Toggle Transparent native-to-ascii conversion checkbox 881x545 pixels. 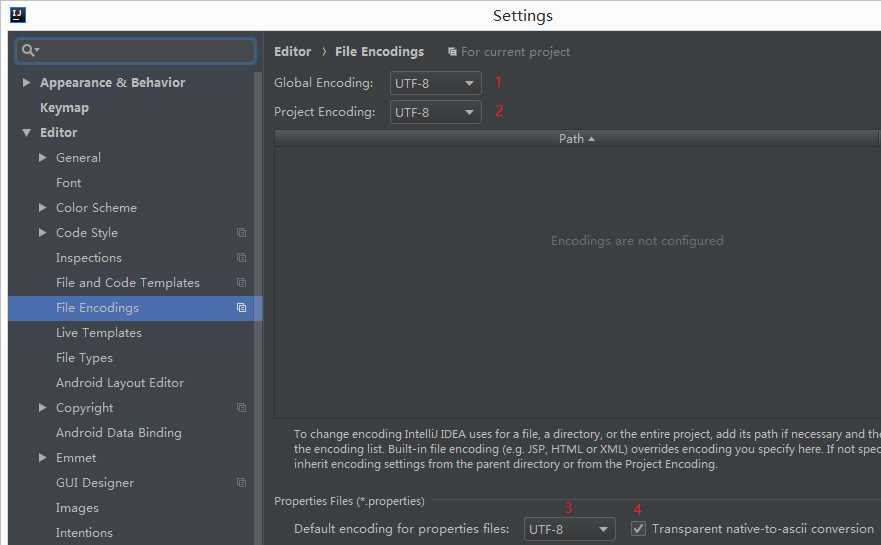638,529
